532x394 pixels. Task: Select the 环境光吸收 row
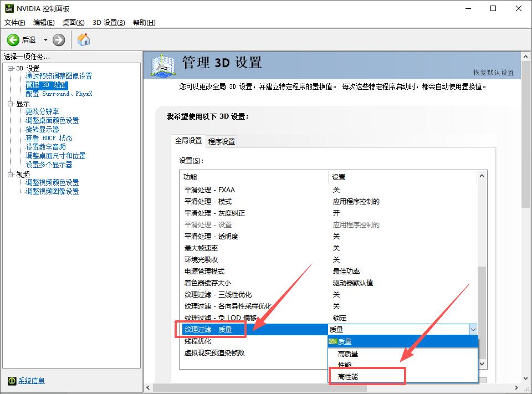pyautogui.click(x=328, y=259)
